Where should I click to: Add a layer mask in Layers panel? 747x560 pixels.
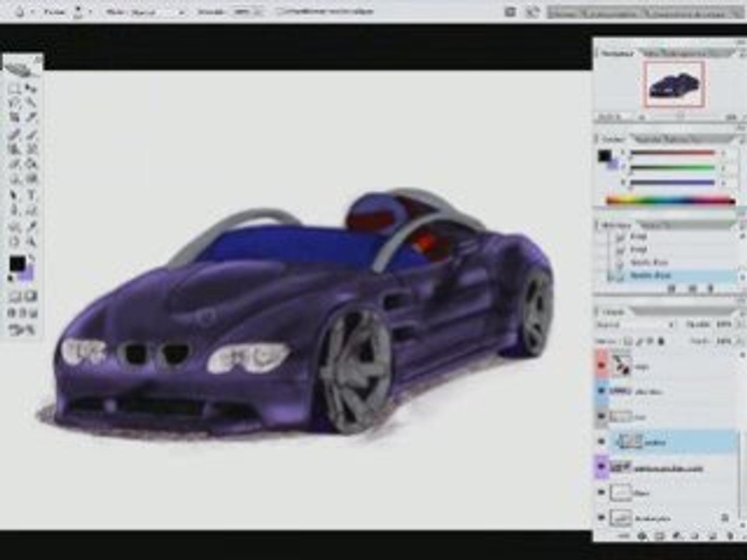pos(659,536)
